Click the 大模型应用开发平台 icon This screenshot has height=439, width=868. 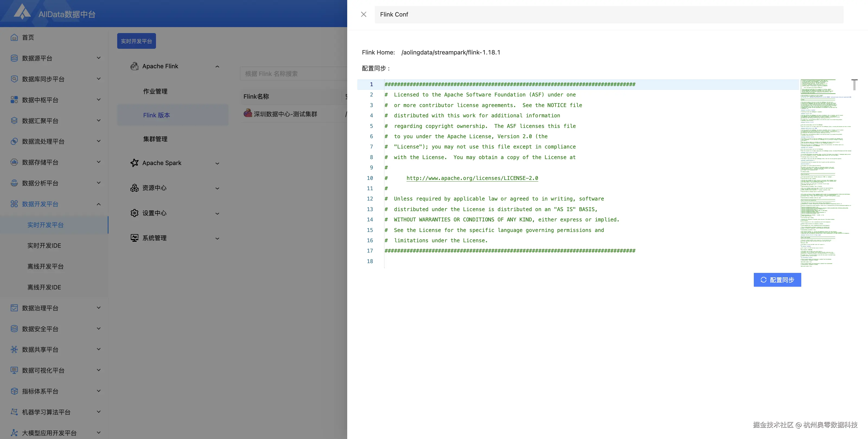click(14, 433)
